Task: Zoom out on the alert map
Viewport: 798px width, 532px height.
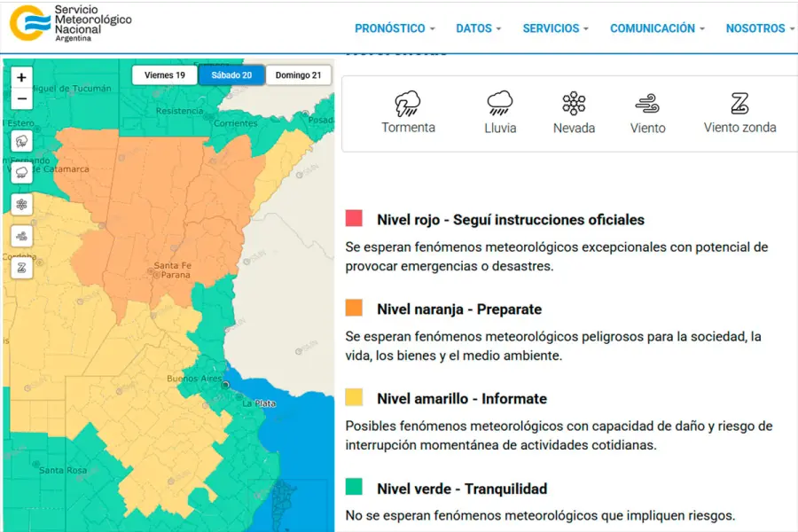Action: coord(21,98)
